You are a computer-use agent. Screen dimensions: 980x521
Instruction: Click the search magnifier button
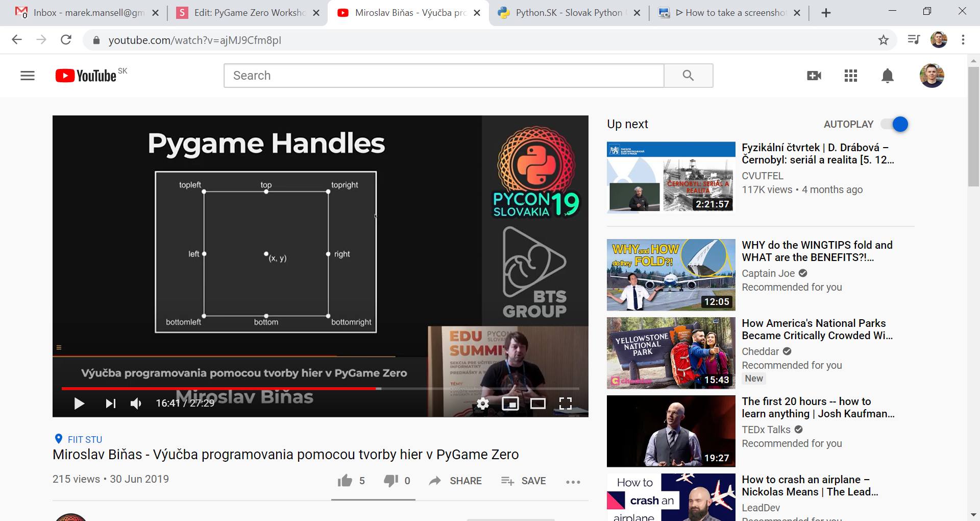(688, 76)
